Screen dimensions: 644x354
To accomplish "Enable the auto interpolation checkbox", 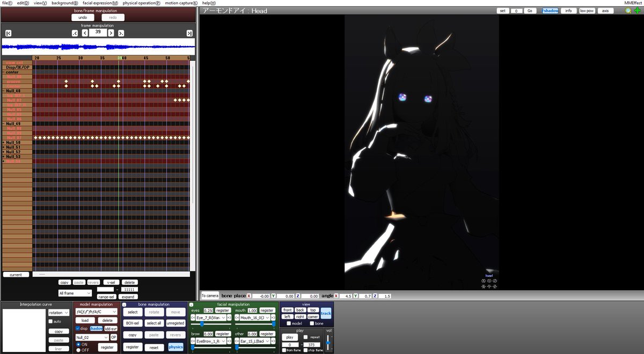I will pyautogui.click(x=51, y=321).
